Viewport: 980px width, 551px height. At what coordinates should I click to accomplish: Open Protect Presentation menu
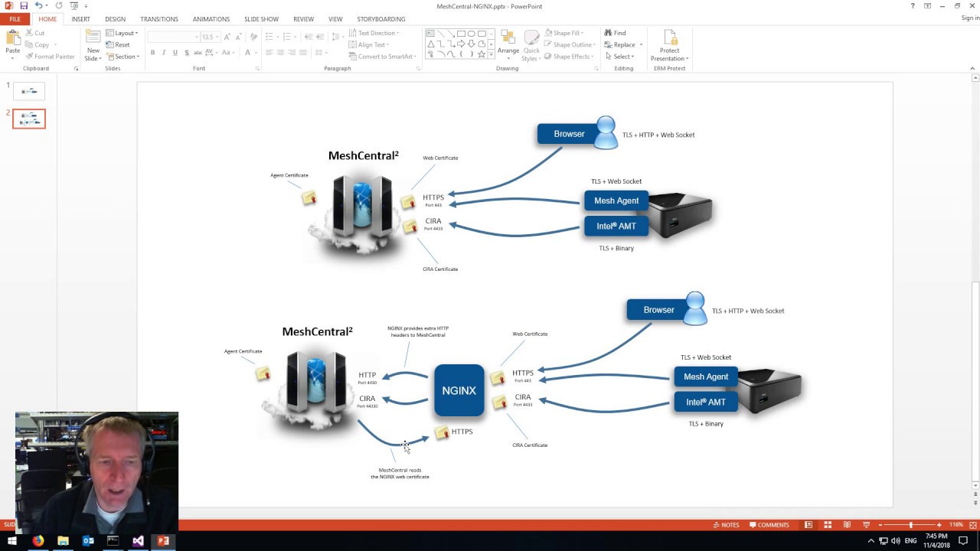point(669,45)
